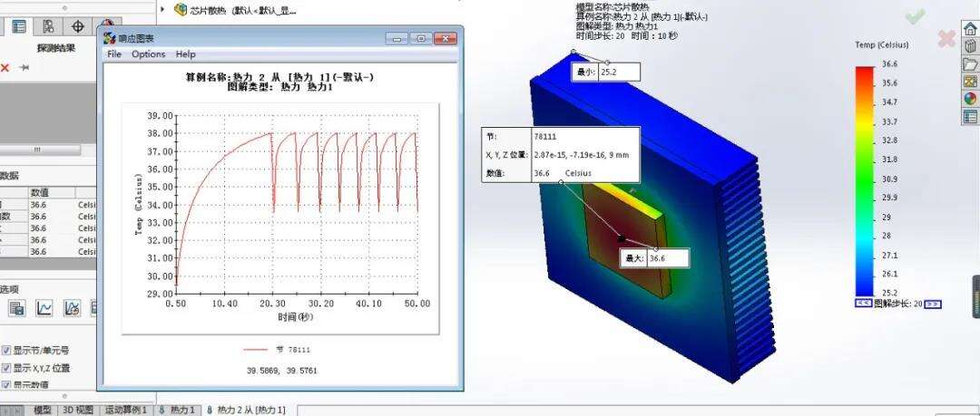980x416 pixels.
Task: Click the 36.6 legend maximum value
Action: pos(889,63)
